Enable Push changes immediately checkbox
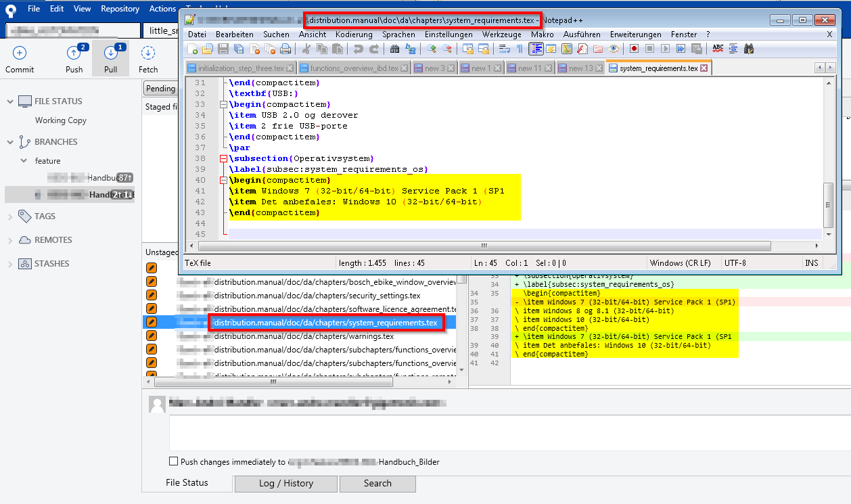Viewport: 851px width, 504px height. 173,462
